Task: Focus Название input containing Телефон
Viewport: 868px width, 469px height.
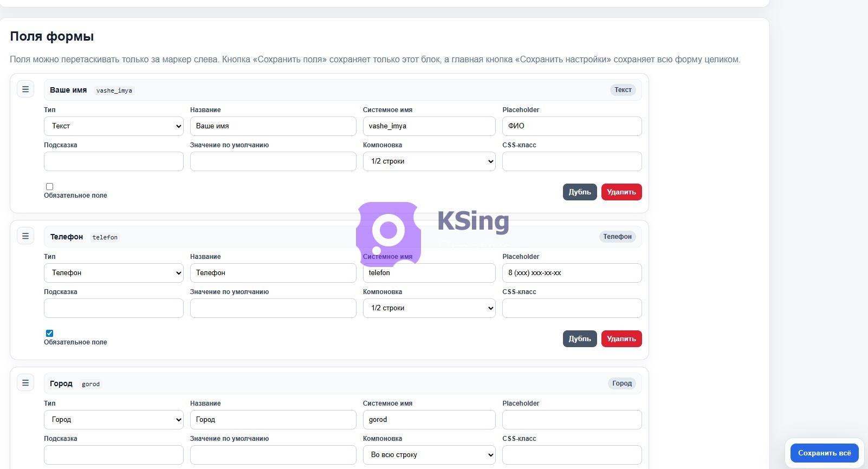Action: pyautogui.click(x=273, y=273)
